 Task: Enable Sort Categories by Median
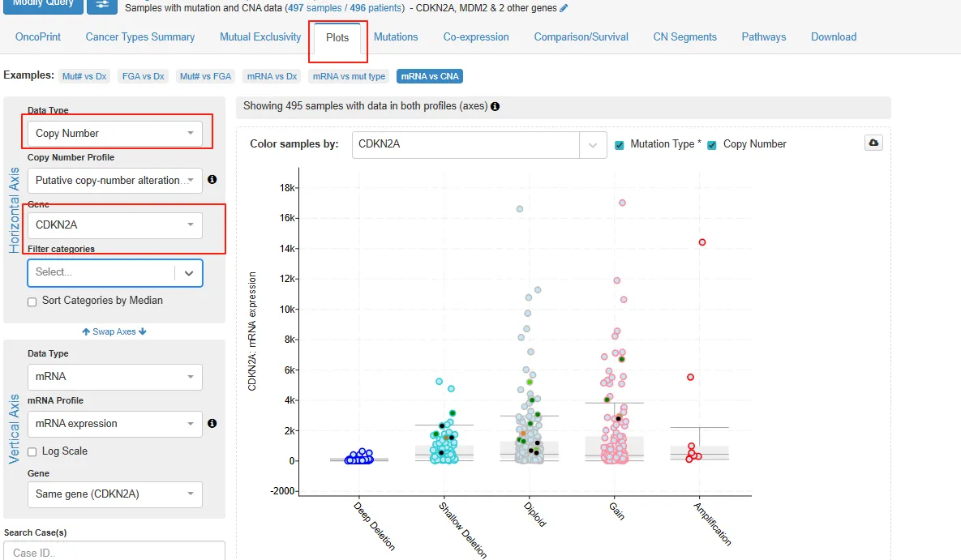pos(32,301)
